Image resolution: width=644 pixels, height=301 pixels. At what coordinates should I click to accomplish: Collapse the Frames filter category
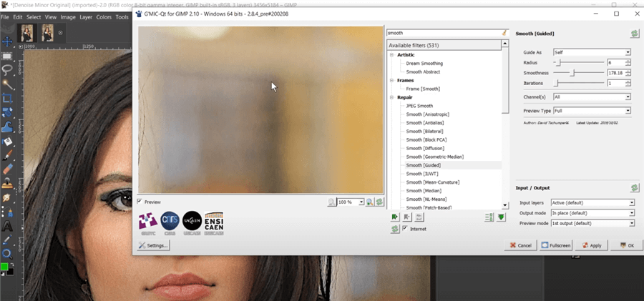point(391,81)
